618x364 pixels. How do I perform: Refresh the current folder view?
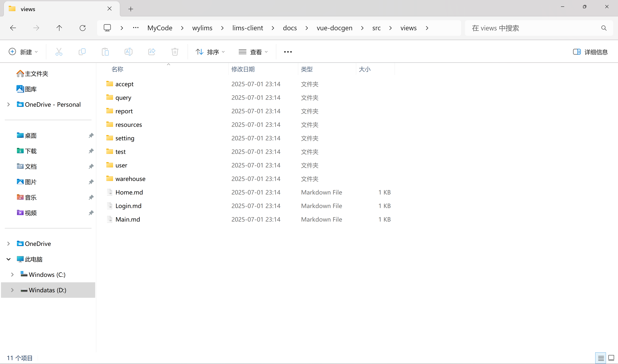pyautogui.click(x=83, y=28)
